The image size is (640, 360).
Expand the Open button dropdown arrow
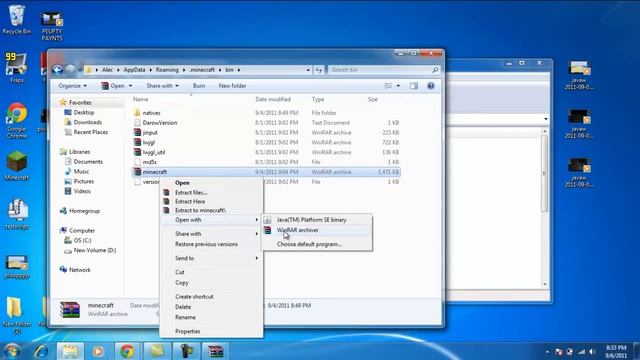(131, 86)
